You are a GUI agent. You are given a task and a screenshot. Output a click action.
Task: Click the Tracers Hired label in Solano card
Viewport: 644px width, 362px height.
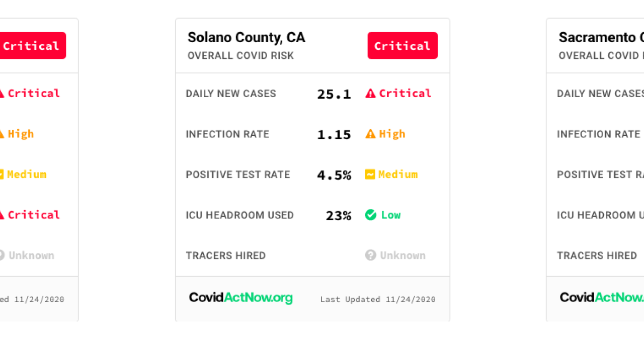coord(225,255)
